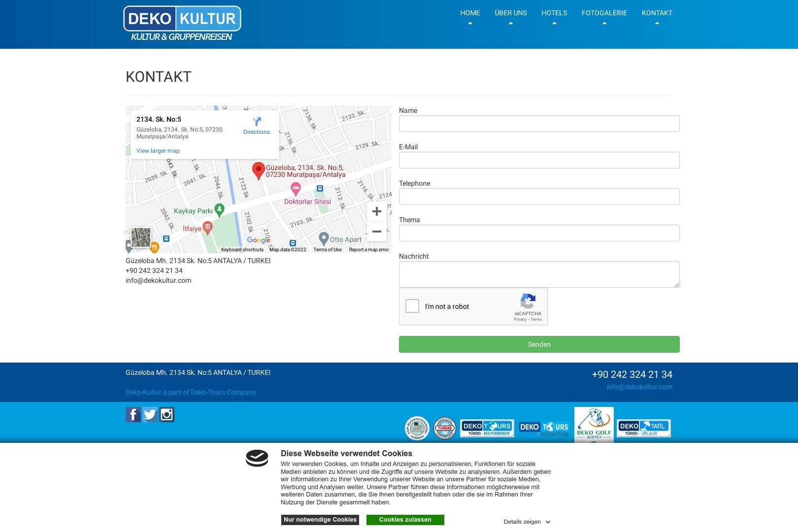798x532 pixels.
Task: Expand the Über Uns menu arrow
Action: (511, 23)
